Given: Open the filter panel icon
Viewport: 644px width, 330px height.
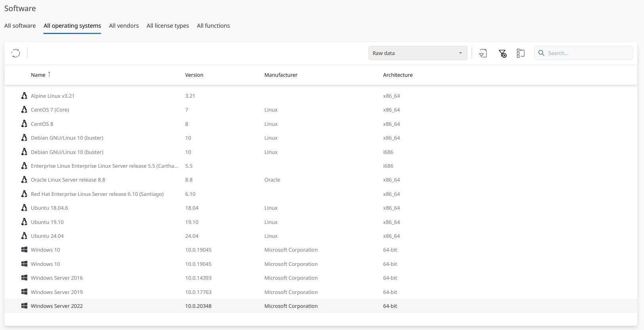Looking at the screenshot, I should 483,53.
